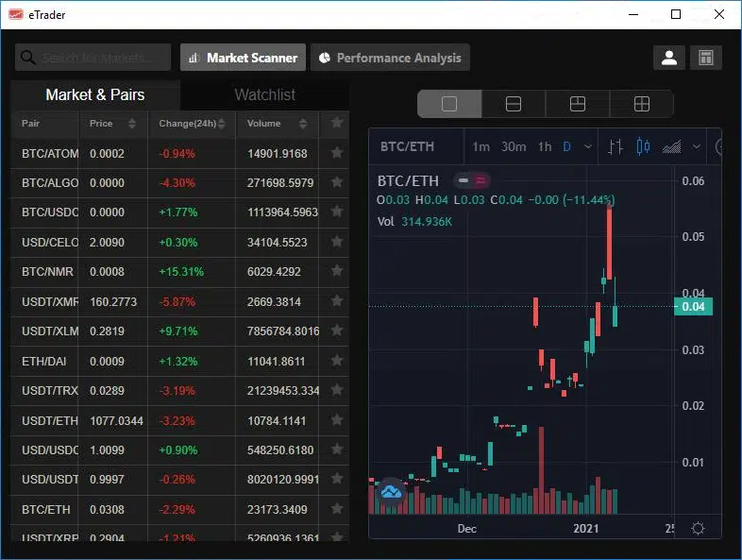The image size is (742, 560).
Task: Expand the chart style dropdown arrow
Action: pyautogui.click(x=697, y=146)
